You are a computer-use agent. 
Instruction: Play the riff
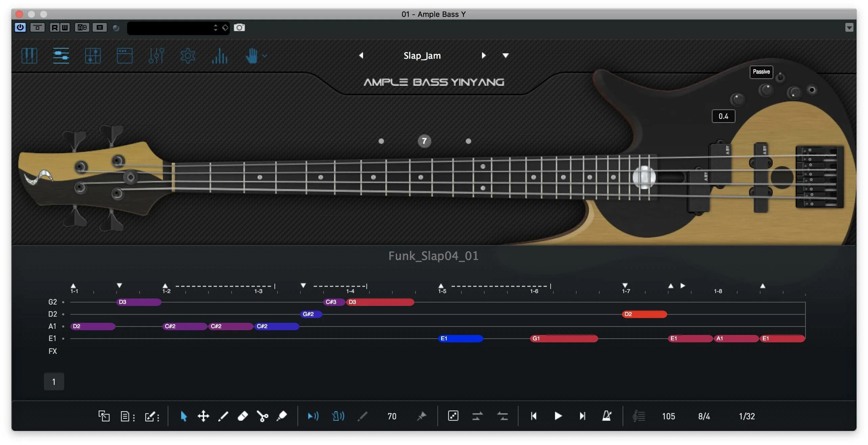[x=558, y=416]
